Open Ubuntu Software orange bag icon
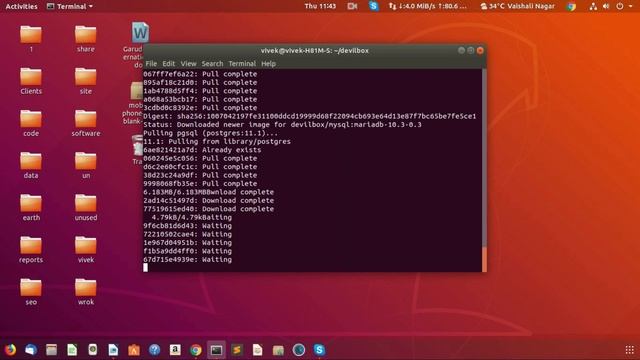640x360 pixels. click(x=134, y=350)
